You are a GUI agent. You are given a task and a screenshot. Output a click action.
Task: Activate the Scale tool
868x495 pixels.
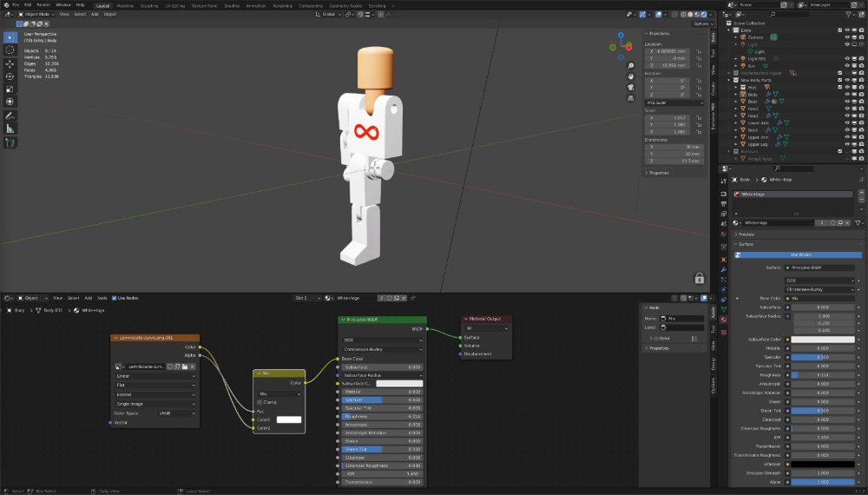pyautogui.click(x=10, y=89)
